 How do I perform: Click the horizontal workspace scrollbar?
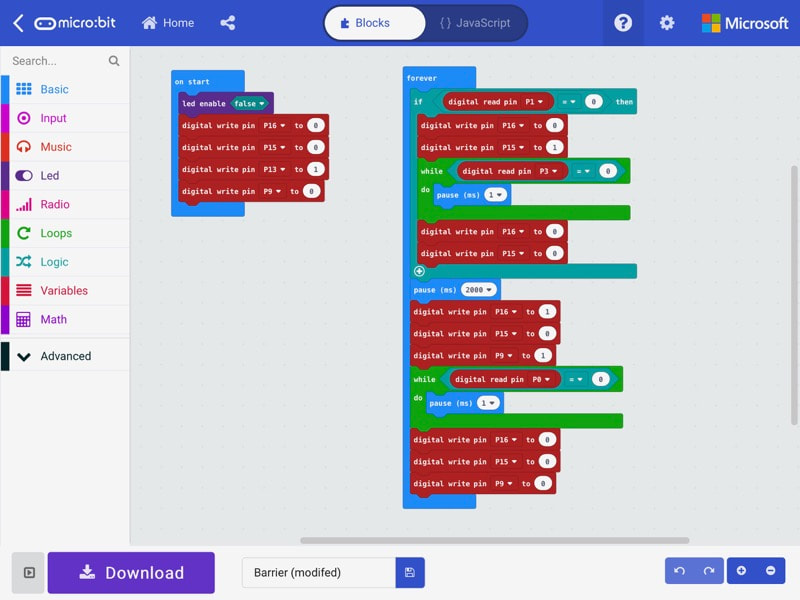tap(494, 540)
